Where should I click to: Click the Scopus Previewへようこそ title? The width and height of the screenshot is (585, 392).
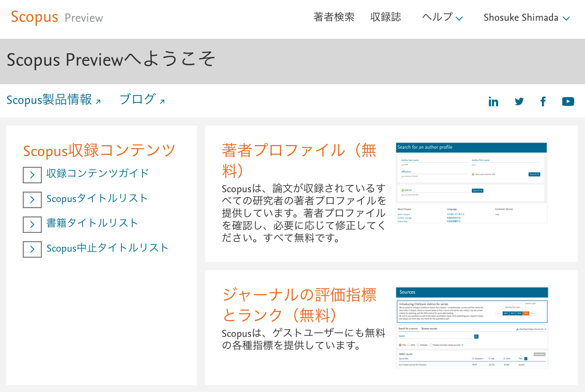tap(111, 60)
